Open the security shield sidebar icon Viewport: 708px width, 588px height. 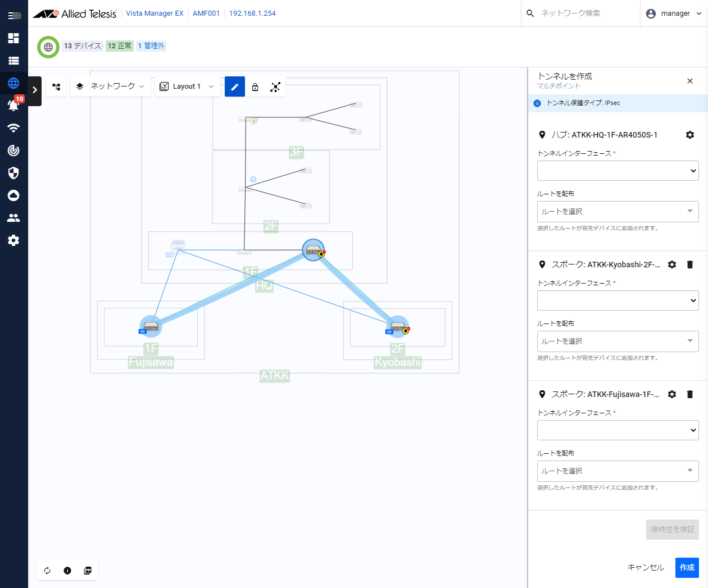click(x=13, y=173)
